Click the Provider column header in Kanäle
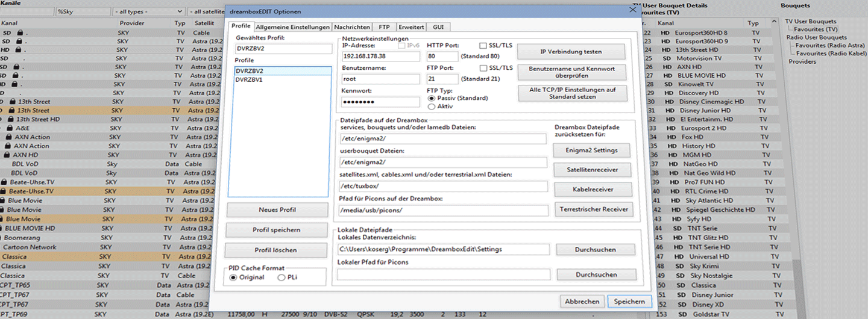868x319 pixels. pos(132,23)
